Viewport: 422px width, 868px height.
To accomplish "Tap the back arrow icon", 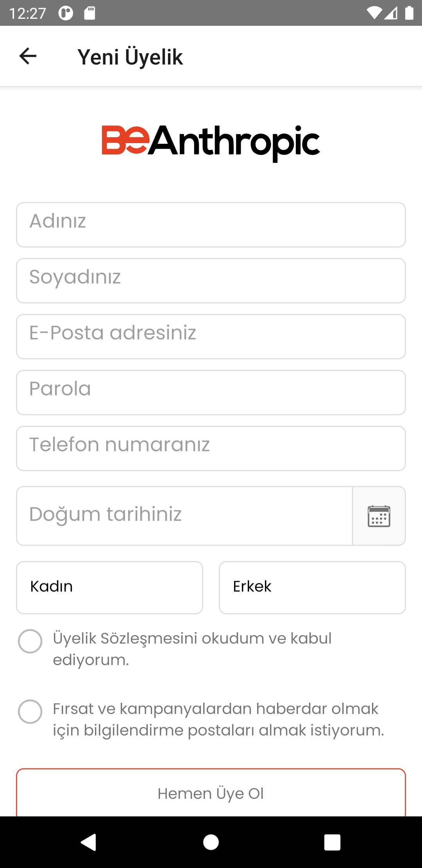I will pyautogui.click(x=28, y=56).
